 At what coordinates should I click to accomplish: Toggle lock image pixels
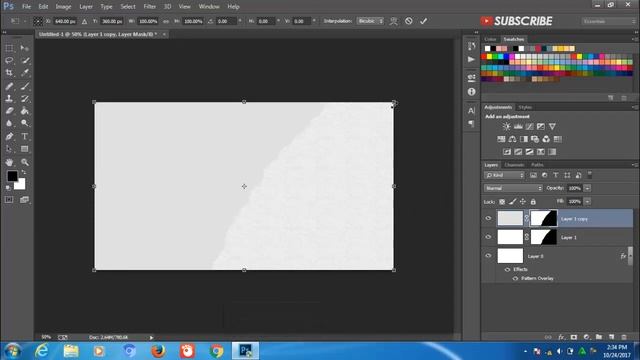point(512,202)
